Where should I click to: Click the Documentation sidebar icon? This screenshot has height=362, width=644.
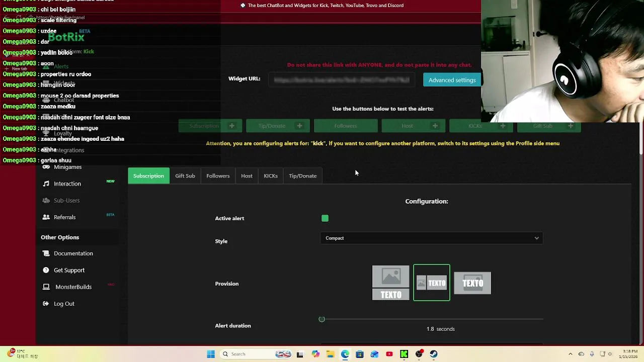click(x=46, y=253)
